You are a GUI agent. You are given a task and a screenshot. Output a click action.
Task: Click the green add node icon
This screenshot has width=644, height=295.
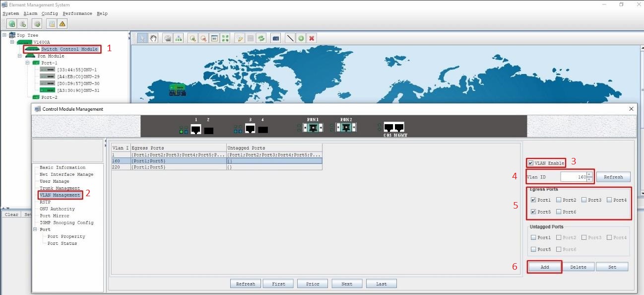(x=302, y=38)
